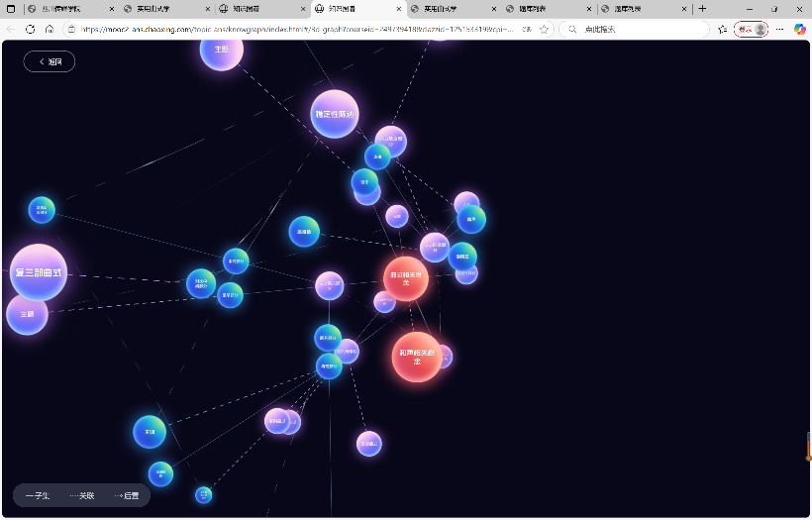Open the new tab plus button
This screenshot has height=520, width=812.
[702, 9]
